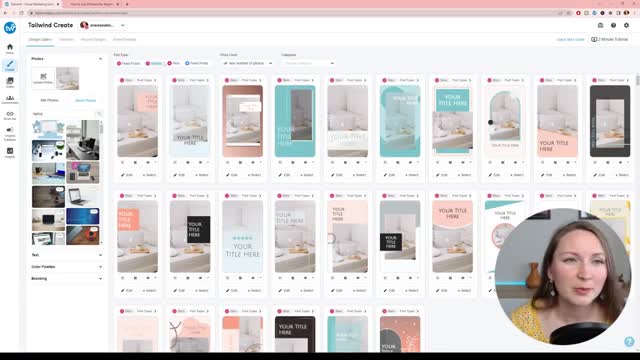Pick the office desk with monitor stock photo
This screenshot has height=360, width=640.
[82, 140]
